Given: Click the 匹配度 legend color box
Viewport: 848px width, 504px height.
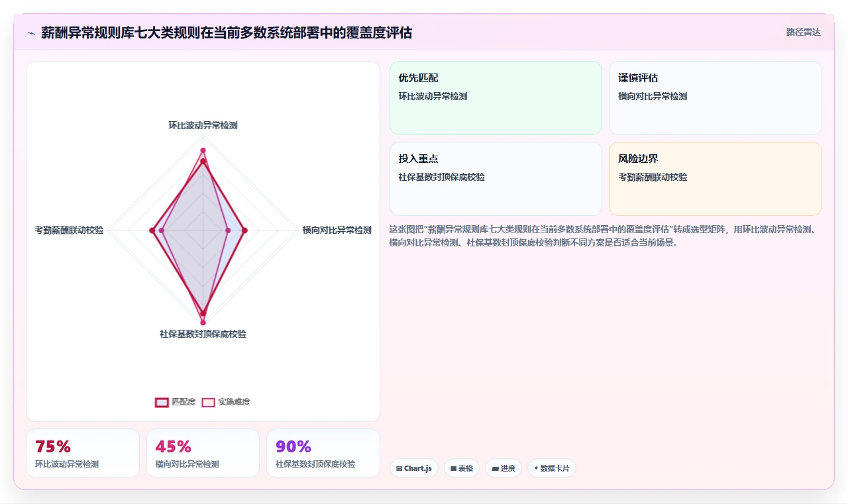Looking at the screenshot, I should click(x=162, y=402).
